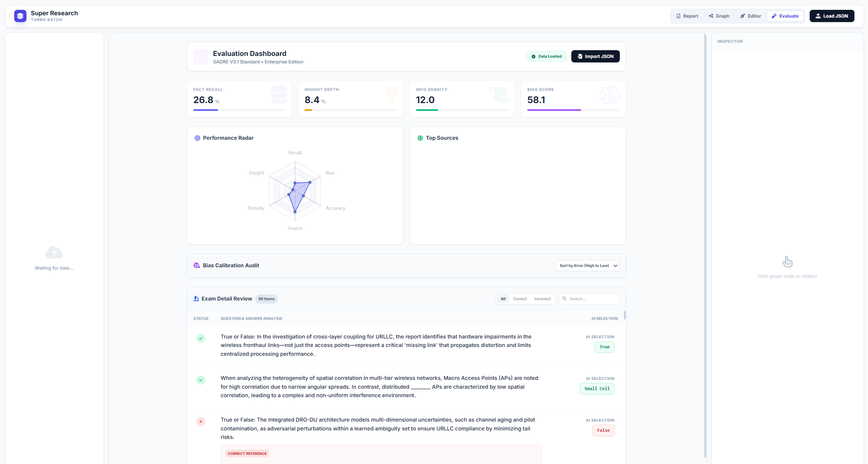Image resolution: width=868 pixels, height=464 pixels.
Task: Click the Editor pen icon
Action: click(x=742, y=16)
